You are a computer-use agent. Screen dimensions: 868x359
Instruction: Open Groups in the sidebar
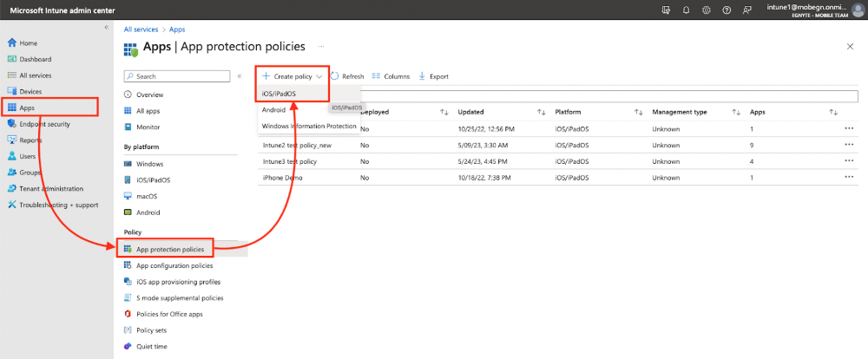pyautogui.click(x=30, y=173)
